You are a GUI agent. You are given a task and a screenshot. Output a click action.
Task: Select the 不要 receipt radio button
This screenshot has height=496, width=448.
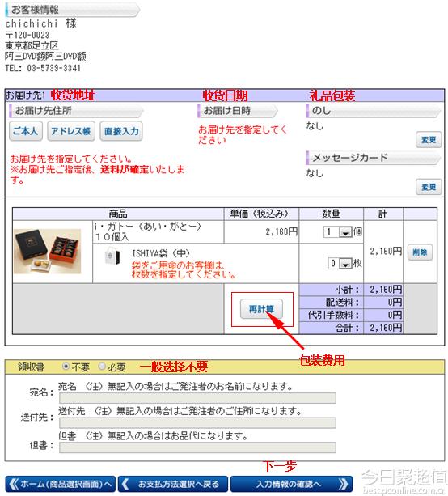[66, 367]
